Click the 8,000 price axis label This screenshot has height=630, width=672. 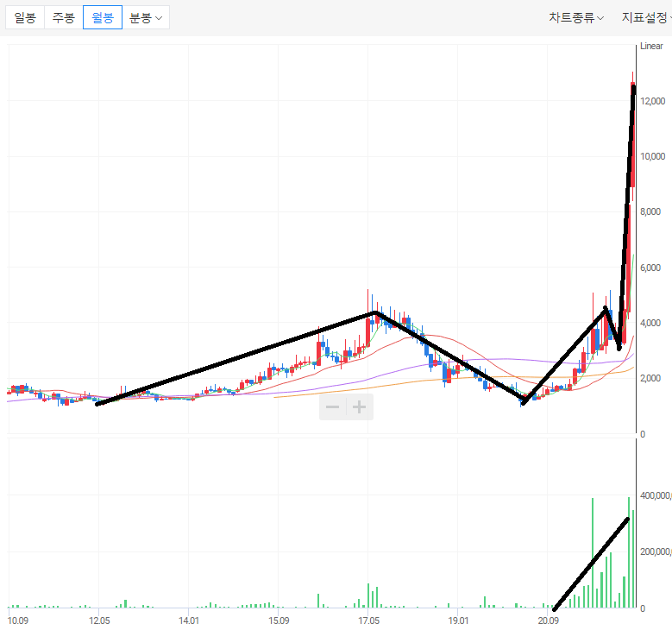pyautogui.click(x=650, y=211)
